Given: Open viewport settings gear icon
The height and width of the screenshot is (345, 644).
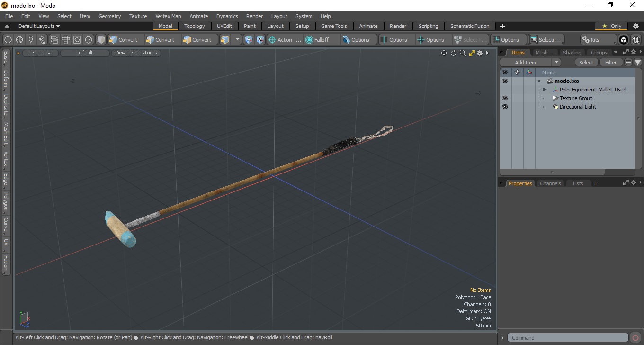Looking at the screenshot, I should click(480, 53).
